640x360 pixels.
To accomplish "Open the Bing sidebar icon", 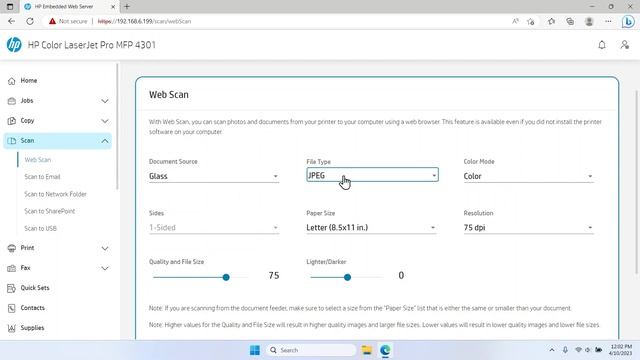I will pyautogui.click(x=628, y=21).
